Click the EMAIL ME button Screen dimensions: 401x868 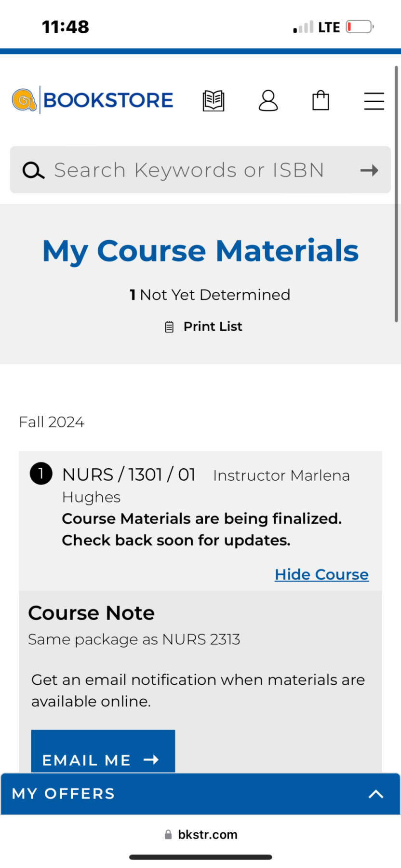103,751
